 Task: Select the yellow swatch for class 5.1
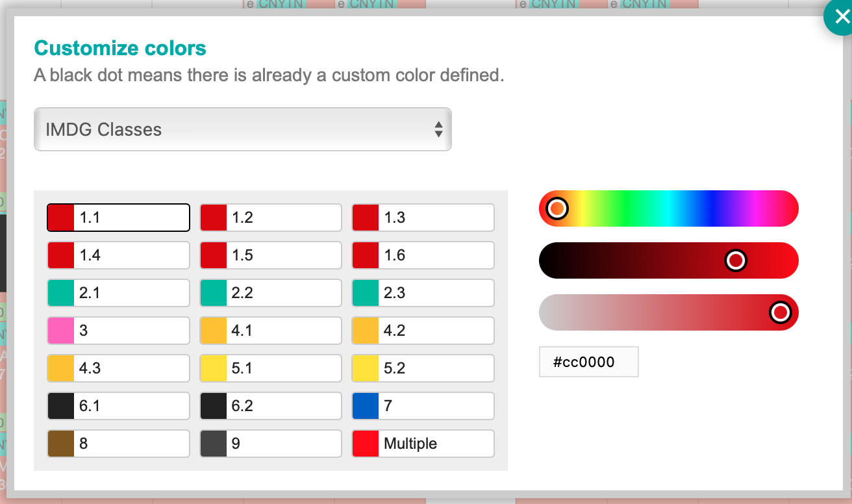[x=213, y=368]
